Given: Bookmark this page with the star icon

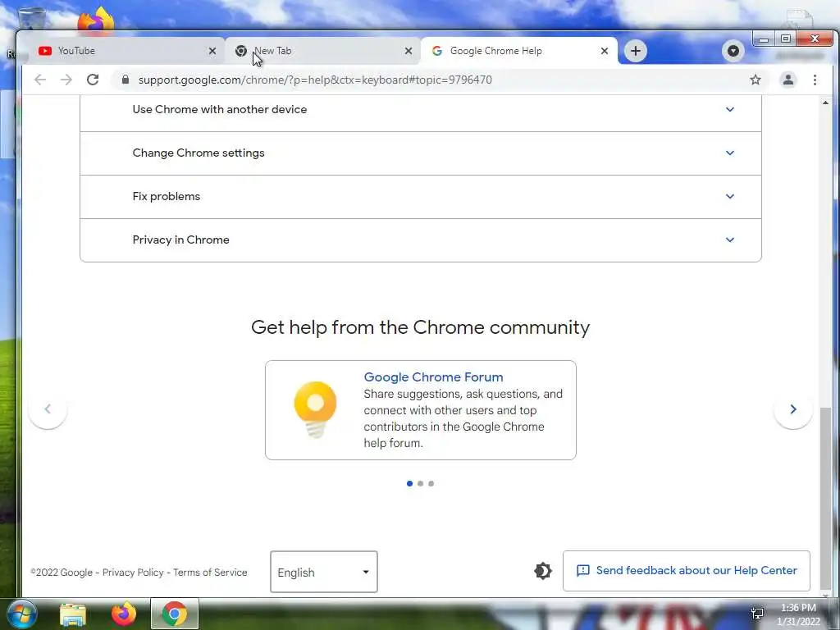Looking at the screenshot, I should tap(756, 80).
